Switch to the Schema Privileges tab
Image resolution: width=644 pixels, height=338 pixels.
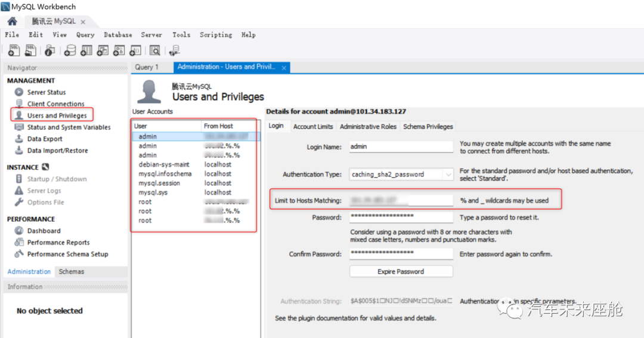pyautogui.click(x=428, y=126)
